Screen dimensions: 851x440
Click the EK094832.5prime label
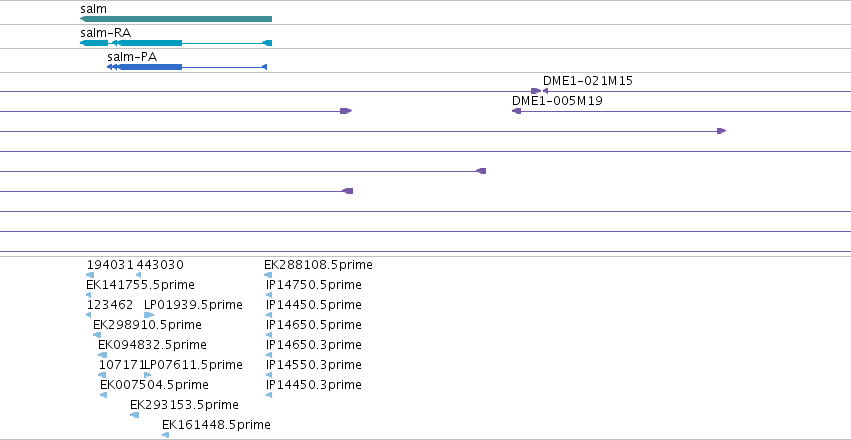153,345
